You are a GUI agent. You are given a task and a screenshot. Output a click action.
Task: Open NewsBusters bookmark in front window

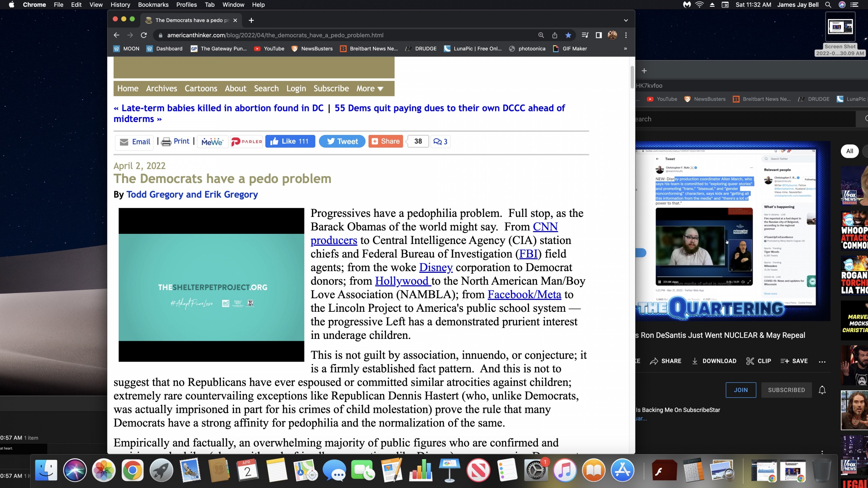click(312, 48)
